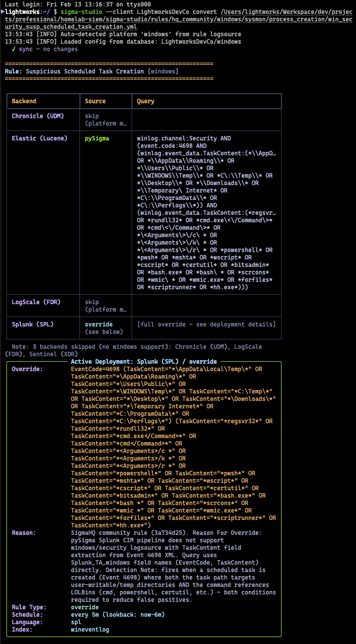Click the 'override' source in Splunk row
This screenshot has width=356, height=644.
tap(99, 324)
